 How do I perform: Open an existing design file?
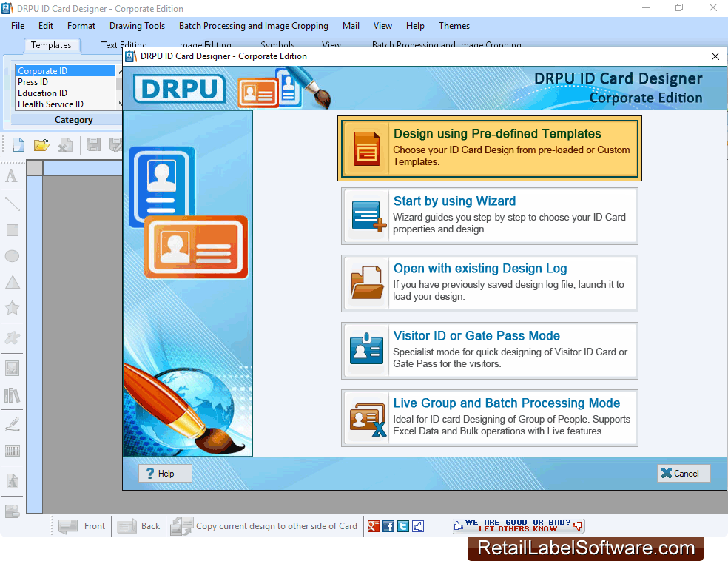point(41,144)
